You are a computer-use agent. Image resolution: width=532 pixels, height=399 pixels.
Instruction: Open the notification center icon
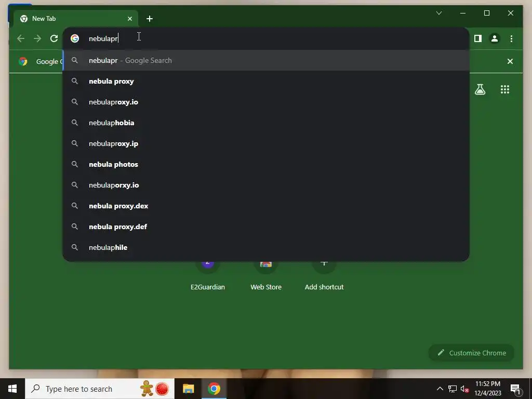[x=515, y=389]
